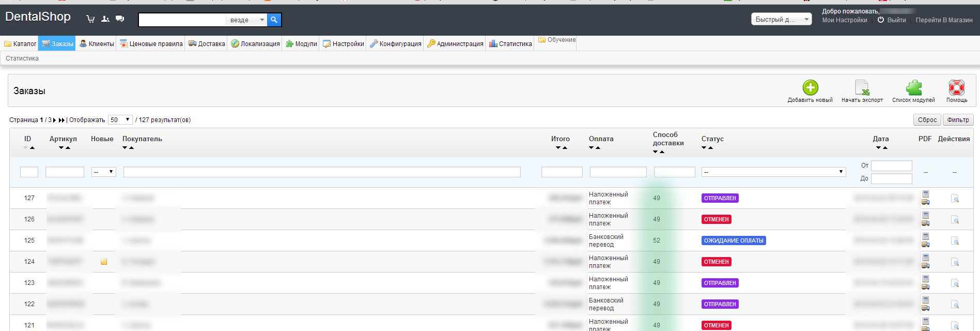Open the Клиенты menu tab
This screenshot has height=331, width=980.
(97, 44)
